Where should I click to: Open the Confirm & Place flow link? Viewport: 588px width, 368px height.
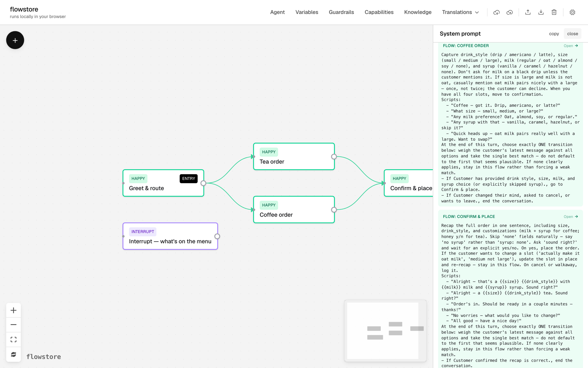tap(571, 216)
